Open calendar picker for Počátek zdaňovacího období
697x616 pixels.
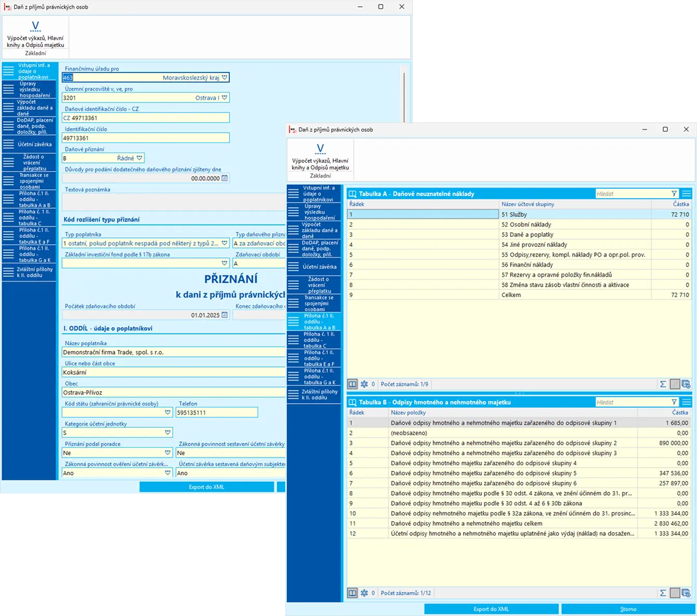[225, 315]
